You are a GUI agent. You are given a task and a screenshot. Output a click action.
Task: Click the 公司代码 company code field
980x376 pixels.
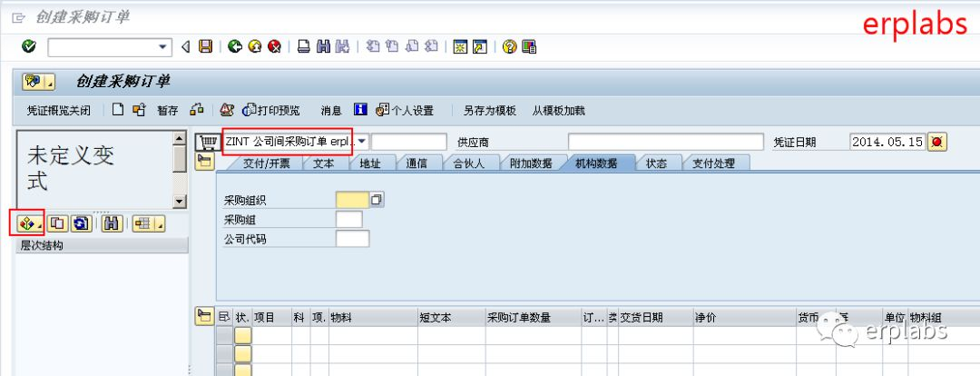click(x=352, y=239)
